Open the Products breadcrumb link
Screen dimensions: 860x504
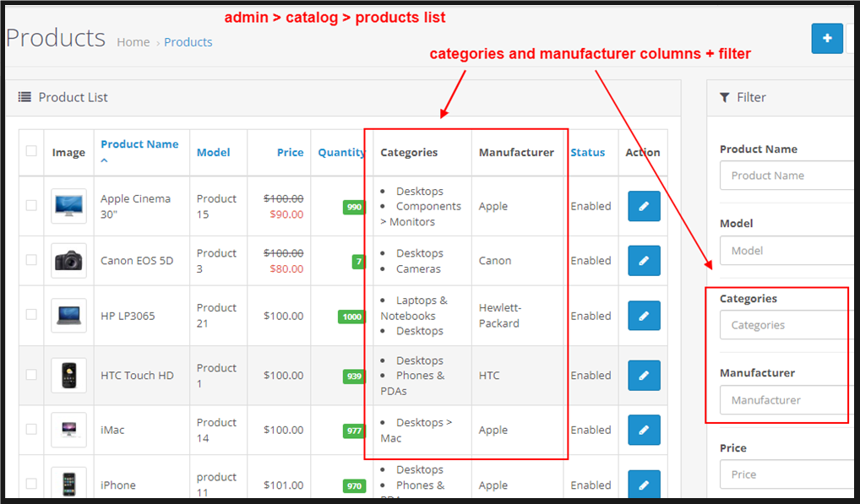point(188,41)
